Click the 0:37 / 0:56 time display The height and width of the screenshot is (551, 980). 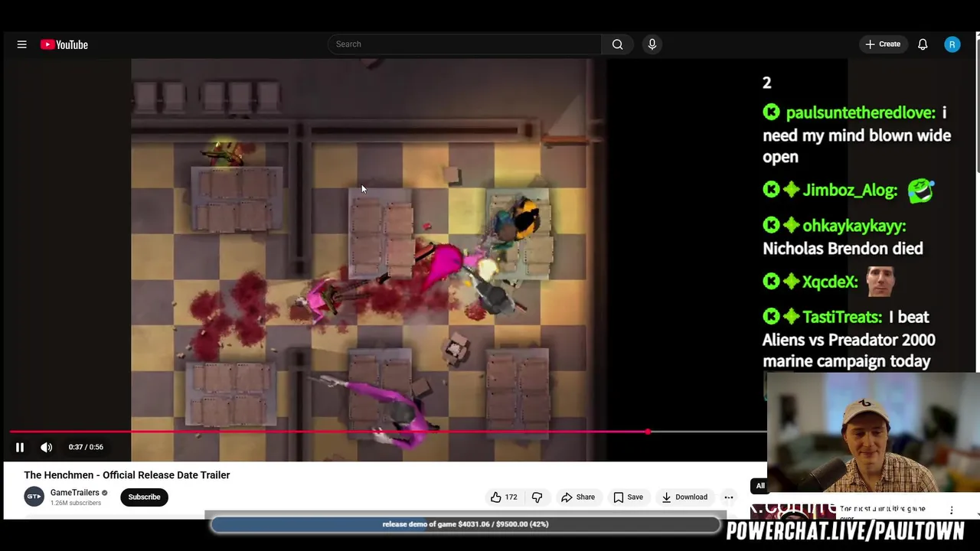(x=86, y=447)
